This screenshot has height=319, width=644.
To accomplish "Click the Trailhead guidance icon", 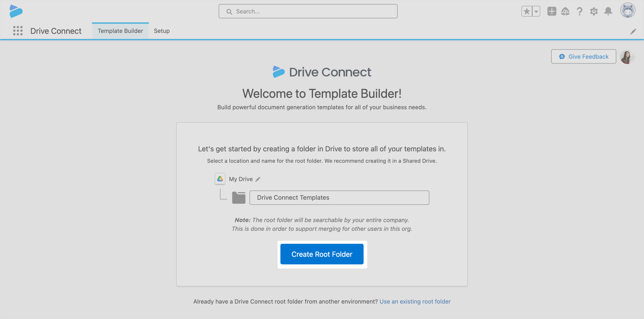I will tap(565, 11).
